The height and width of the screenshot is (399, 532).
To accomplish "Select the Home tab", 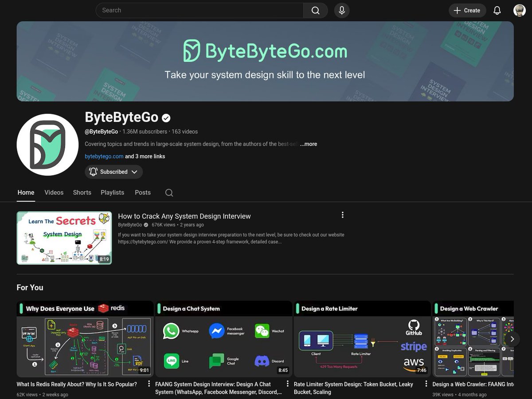I will 26,192.
